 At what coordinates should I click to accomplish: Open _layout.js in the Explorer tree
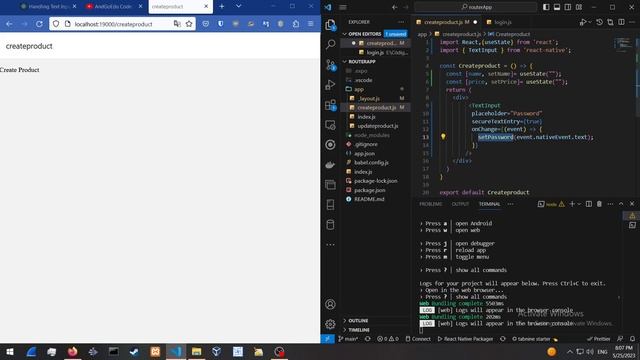[x=368, y=98]
